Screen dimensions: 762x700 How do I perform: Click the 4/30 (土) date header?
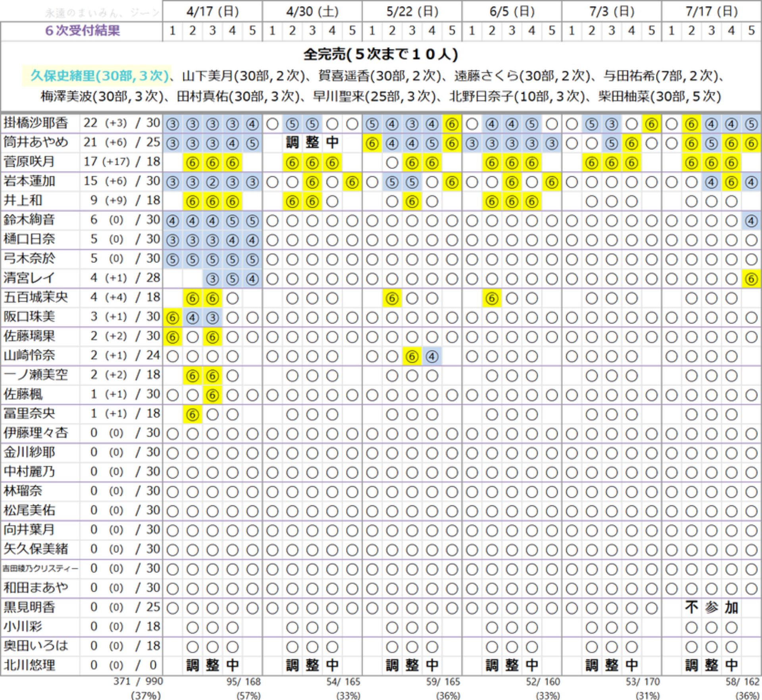click(312, 12)
